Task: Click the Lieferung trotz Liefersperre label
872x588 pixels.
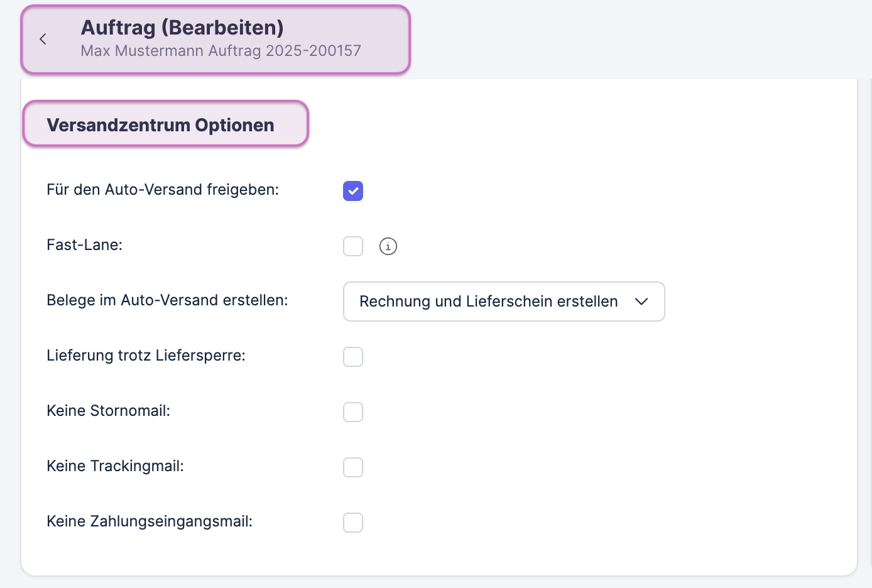Action: 146,356
